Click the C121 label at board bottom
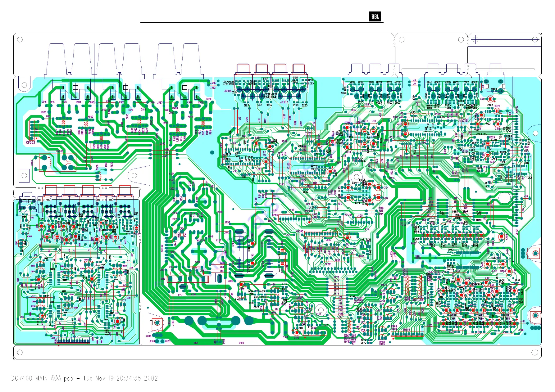Screen dimensions: 555x392 (x=196, y=343)
